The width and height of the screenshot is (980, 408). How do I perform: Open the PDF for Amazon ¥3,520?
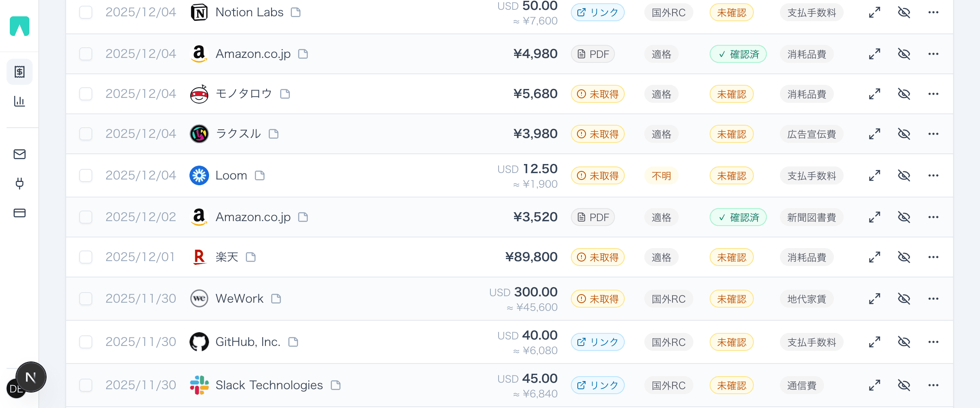pos(593,217)
